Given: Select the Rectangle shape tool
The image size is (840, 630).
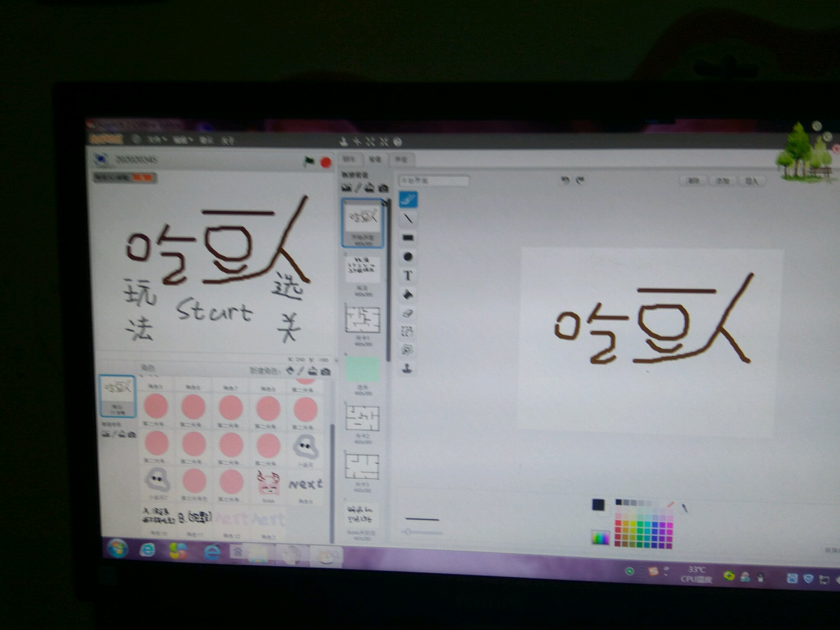Looking at the screenshot, I should [408, 238].
